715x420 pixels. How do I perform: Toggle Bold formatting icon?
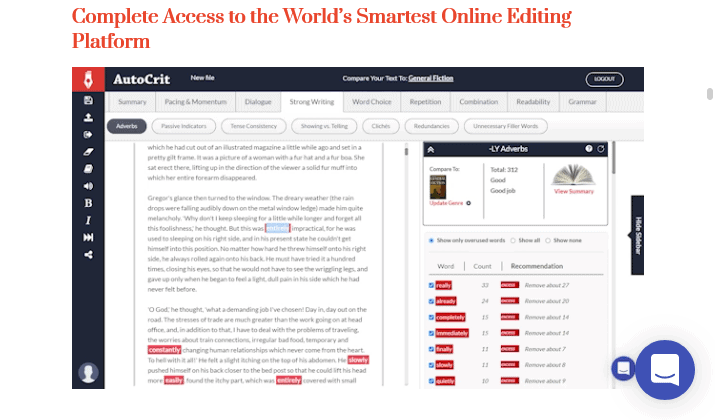pyautogui.click(x=88, y=203)
